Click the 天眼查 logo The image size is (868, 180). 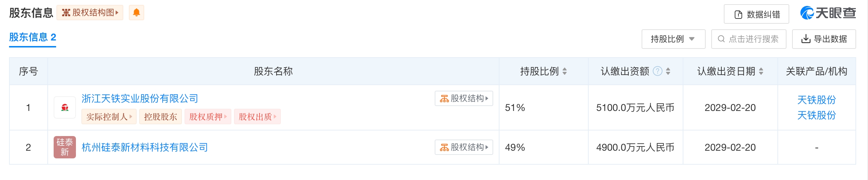pyautogui.click(x=828, y=13)
